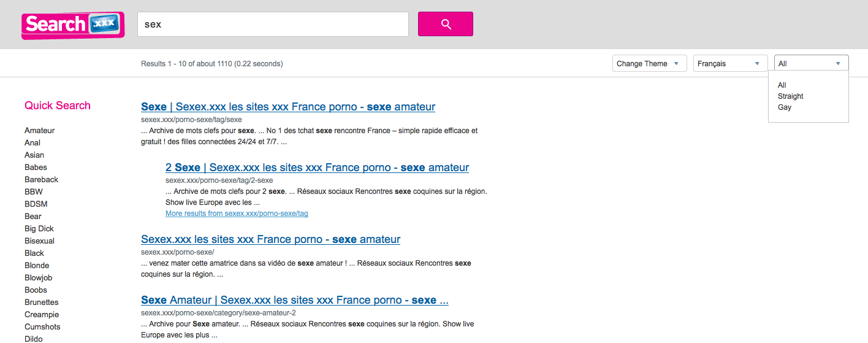Screen dimensions: 868x343
Task: Select Asian in Quick Search
Action: [34, 155]
